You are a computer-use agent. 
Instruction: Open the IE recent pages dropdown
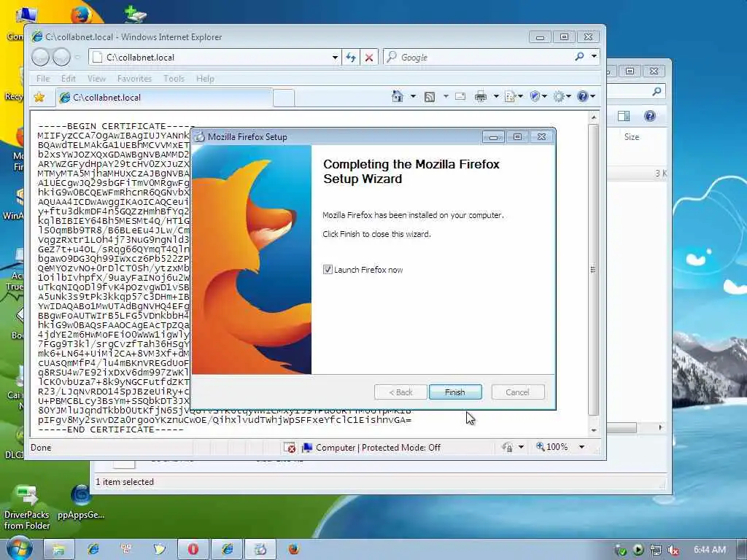coord(77,57)
